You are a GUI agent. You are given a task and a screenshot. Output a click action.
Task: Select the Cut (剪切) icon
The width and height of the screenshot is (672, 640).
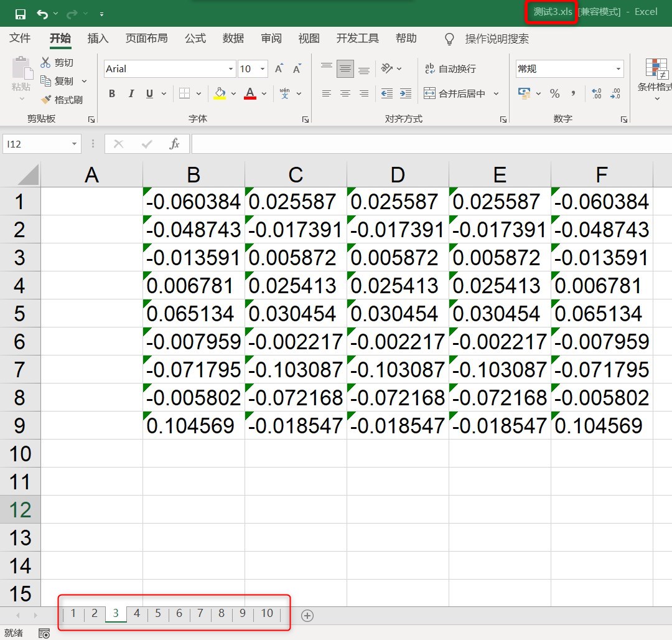(46, 62)
